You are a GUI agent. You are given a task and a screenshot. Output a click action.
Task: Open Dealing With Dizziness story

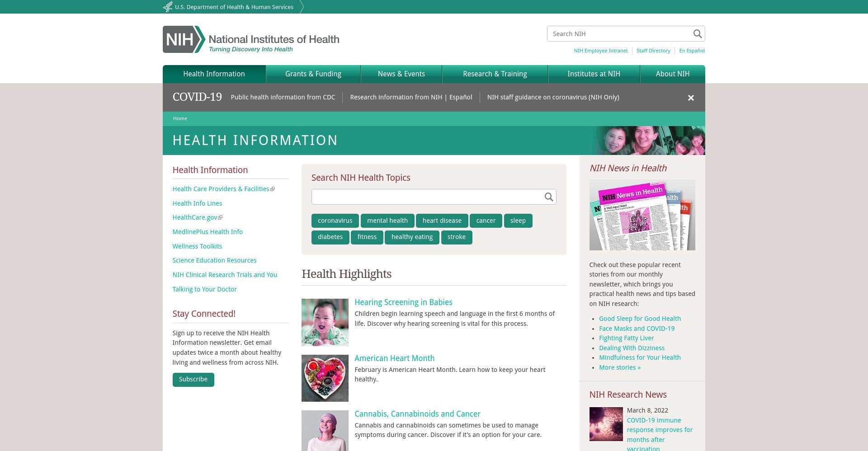(x=632, y=348)
